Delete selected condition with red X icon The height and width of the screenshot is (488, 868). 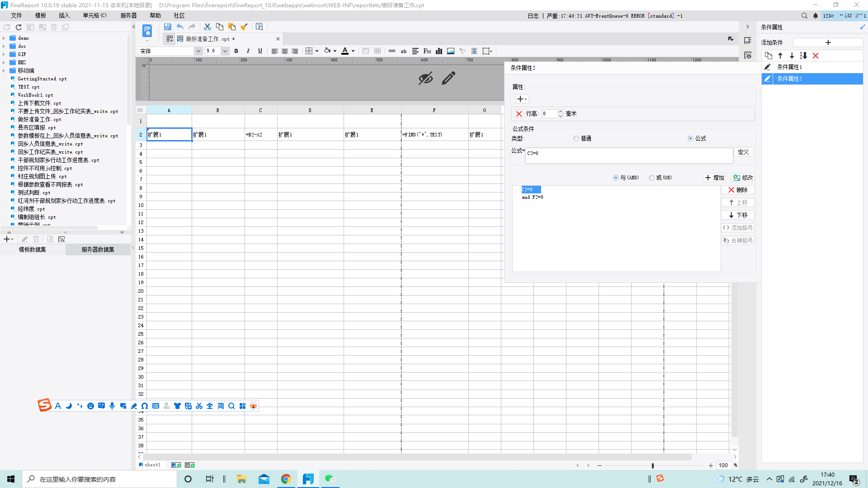(816, 56)
